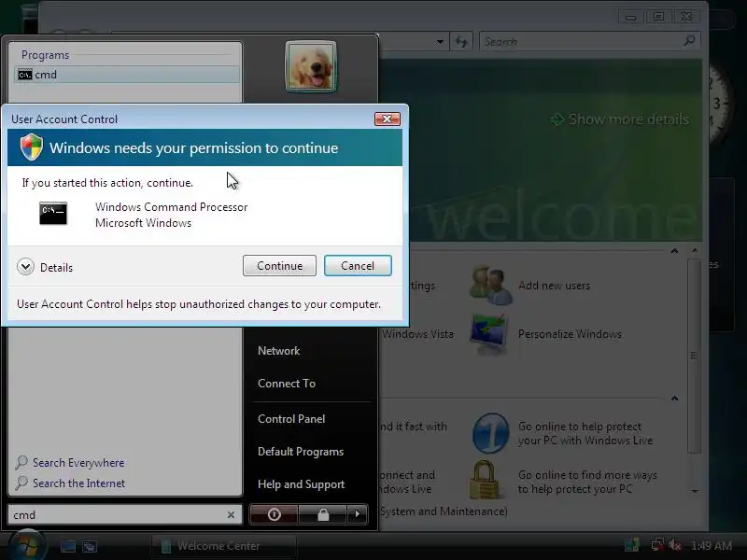Image resolution: width=747 pixels, height=560 pixels.
Task: Click Go online to help protect your PC text
Action: (585, 433)
